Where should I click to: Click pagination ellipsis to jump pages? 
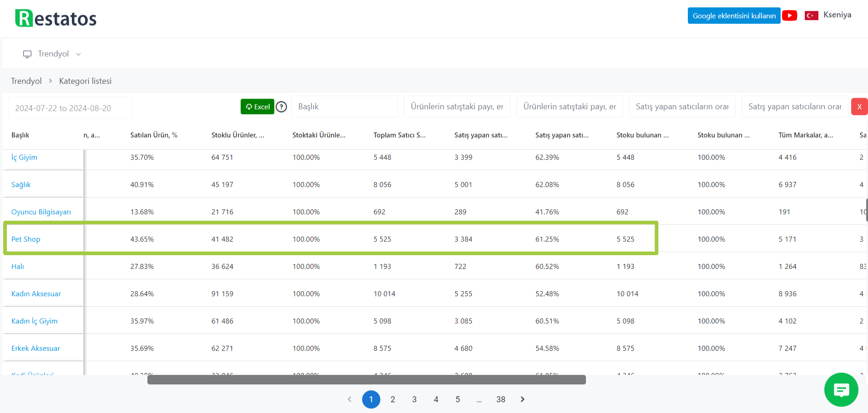(x=479, y=400)
